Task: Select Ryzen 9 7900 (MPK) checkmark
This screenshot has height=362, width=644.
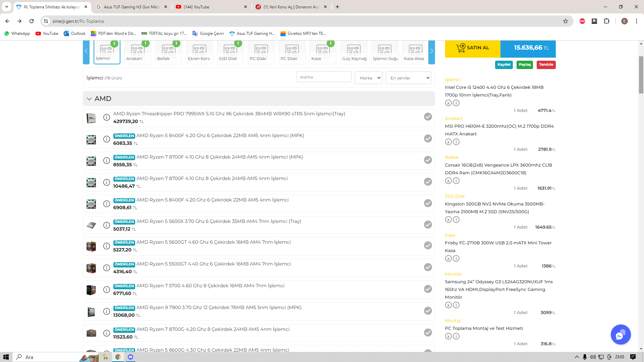Action: (x=428, y=311)
